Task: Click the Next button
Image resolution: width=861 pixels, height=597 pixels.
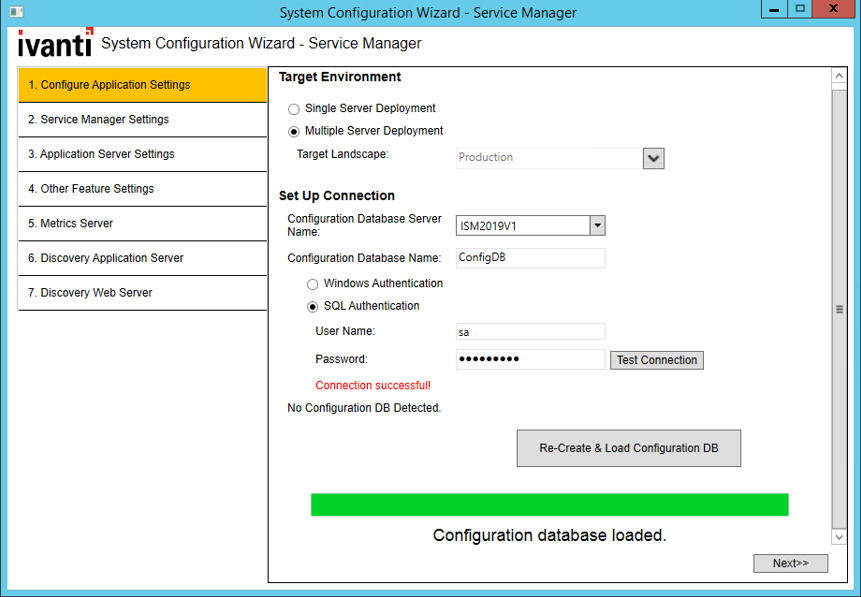Action: [790, 563]
